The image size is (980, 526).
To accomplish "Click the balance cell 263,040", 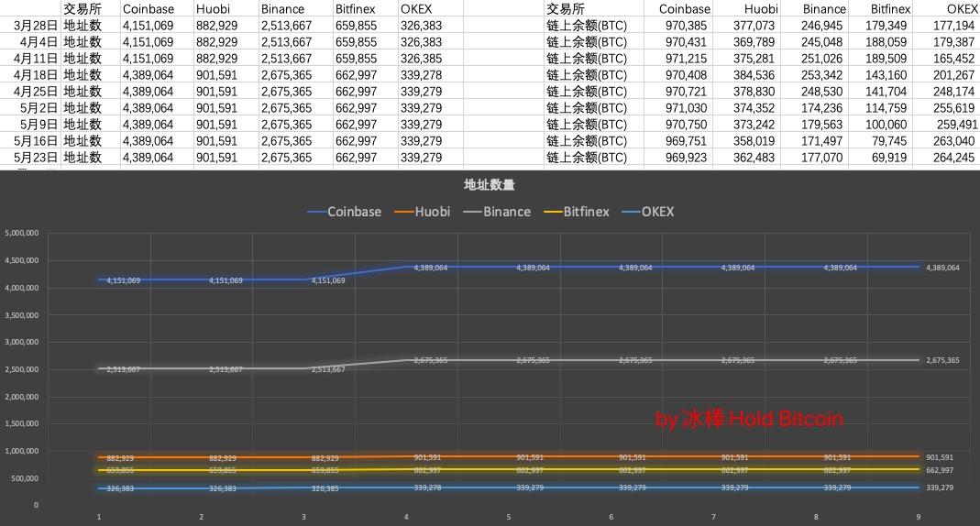I will [953, 141].
